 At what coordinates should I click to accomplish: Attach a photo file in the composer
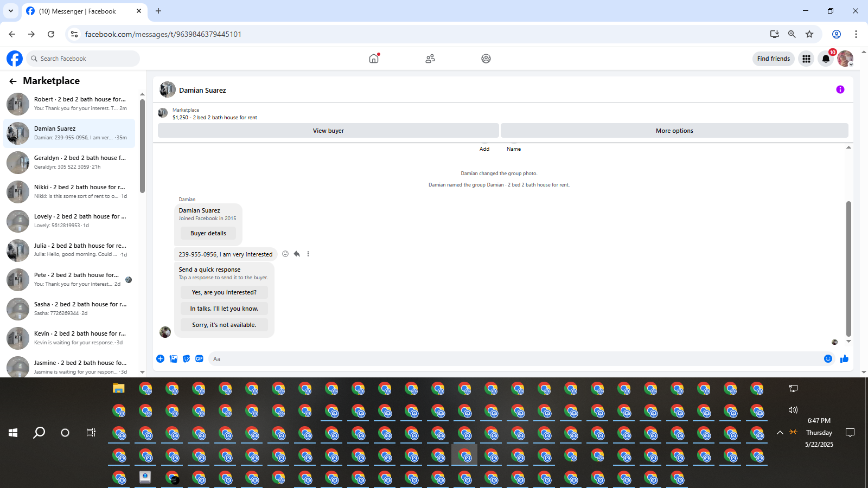[174, 359]
